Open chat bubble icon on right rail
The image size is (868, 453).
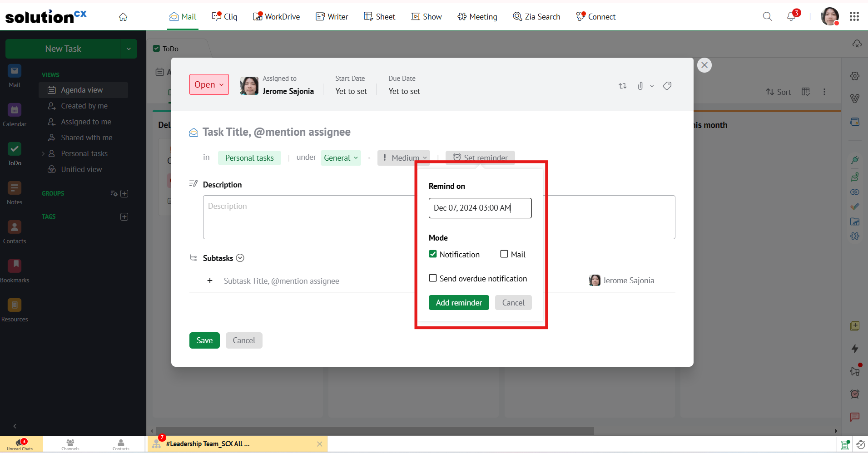click(x=855, y=417)
